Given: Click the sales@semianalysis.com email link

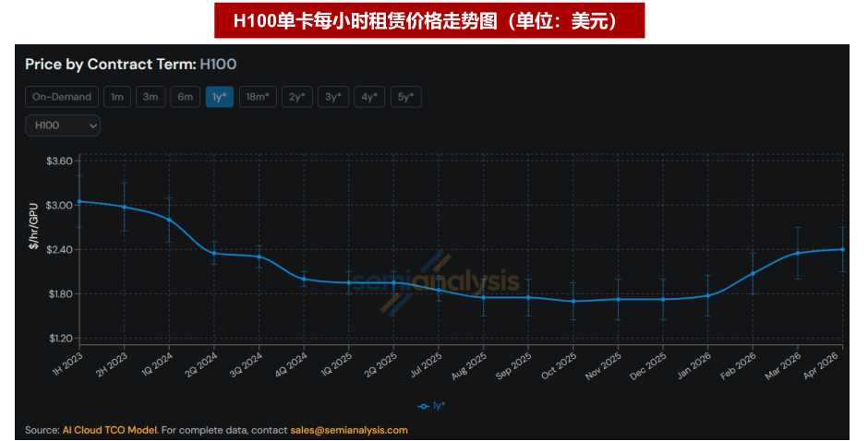Looking at the screenshot, I should pyautogui.click(x=349, y=430).
